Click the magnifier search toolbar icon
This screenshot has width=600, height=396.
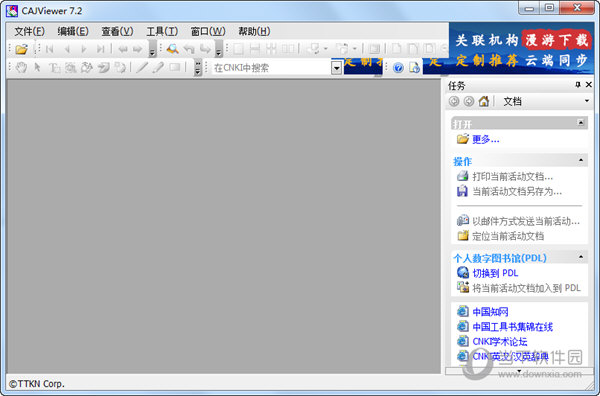click(x=173, y=49)
